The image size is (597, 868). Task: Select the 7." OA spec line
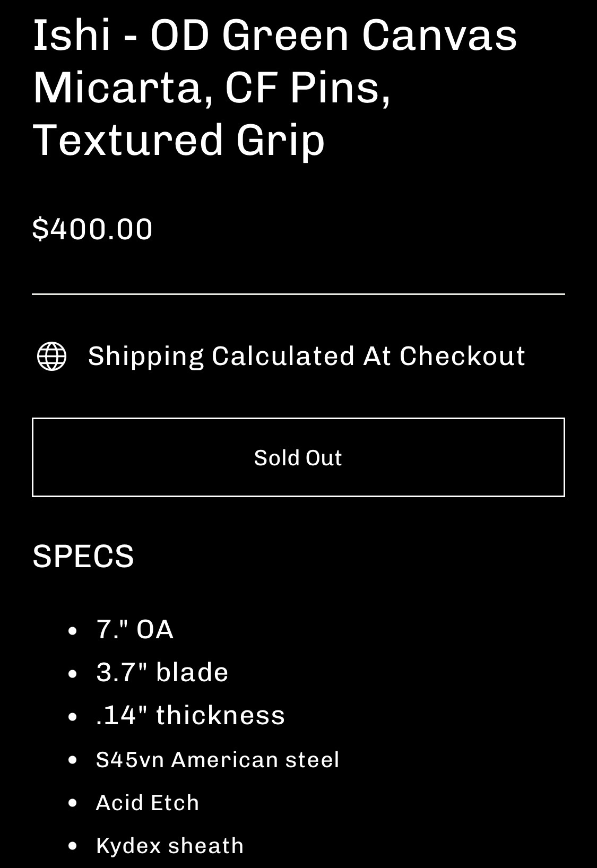pyautogui.click(x=135, y=629)
